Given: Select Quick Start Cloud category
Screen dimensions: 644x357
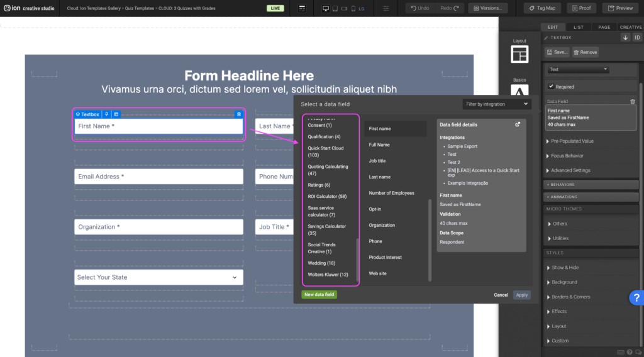Looking at the screenshot, I should click(x=326, y=151).
